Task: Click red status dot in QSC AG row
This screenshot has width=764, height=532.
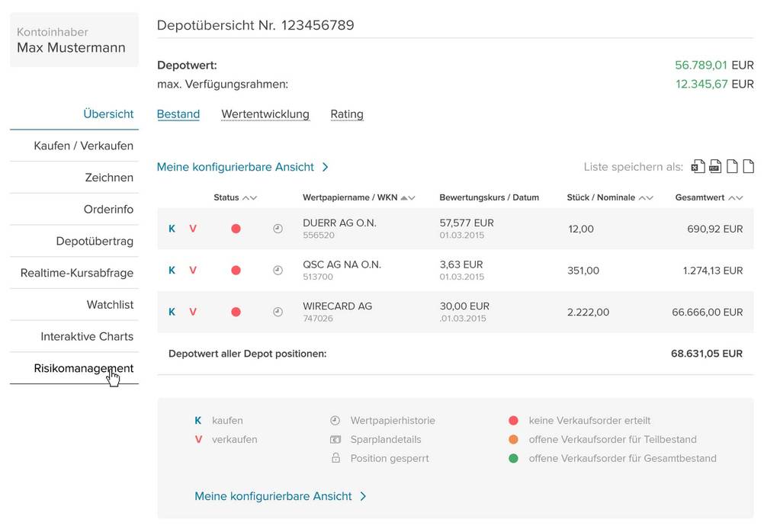Action: [236, 271]
